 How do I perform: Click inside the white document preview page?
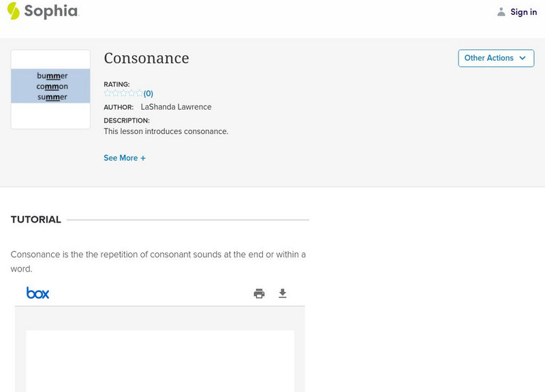click(160, 361)
